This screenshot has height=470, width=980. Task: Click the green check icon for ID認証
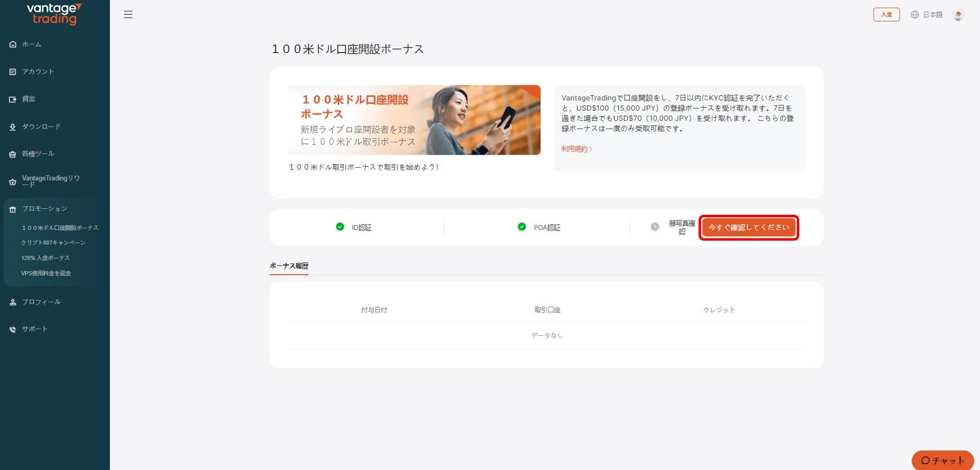click(340, 227)
